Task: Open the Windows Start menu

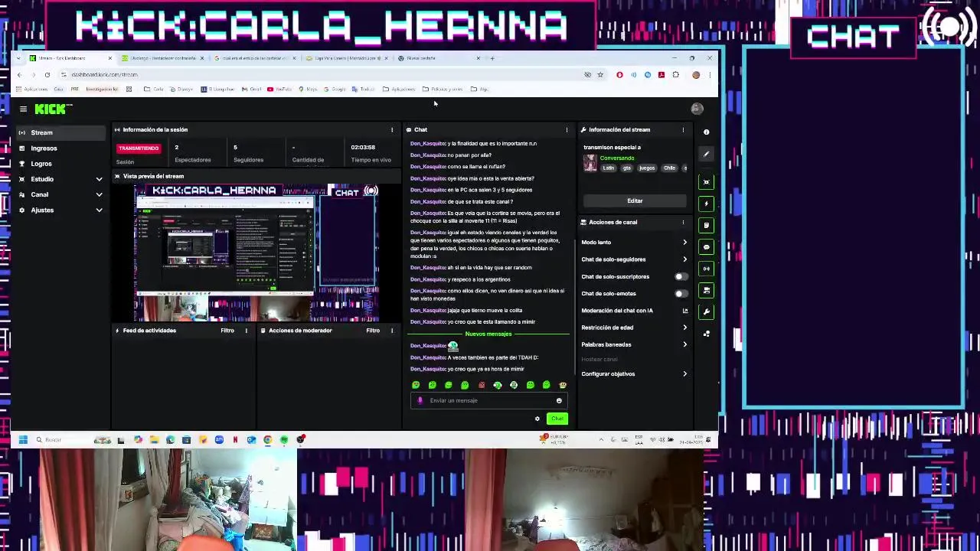Action: pos(22,439)
